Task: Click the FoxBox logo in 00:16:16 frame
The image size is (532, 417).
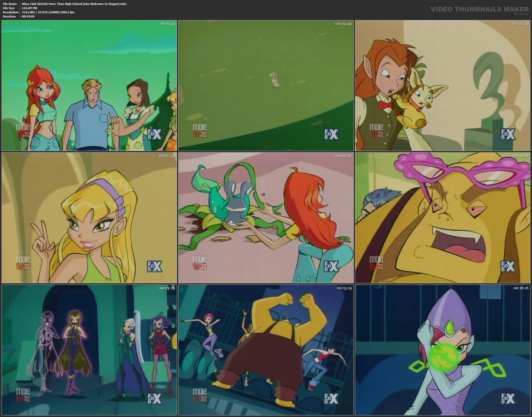Action: (x=508, y=399)
